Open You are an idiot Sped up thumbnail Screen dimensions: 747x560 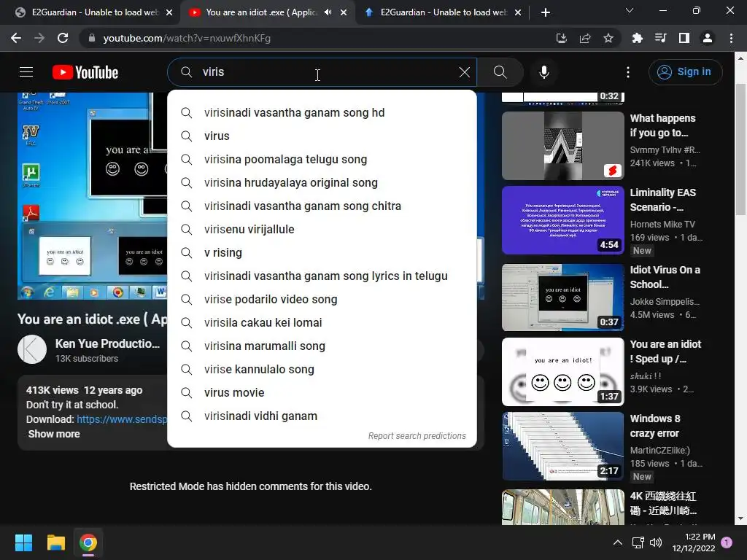tap(562, 372)
